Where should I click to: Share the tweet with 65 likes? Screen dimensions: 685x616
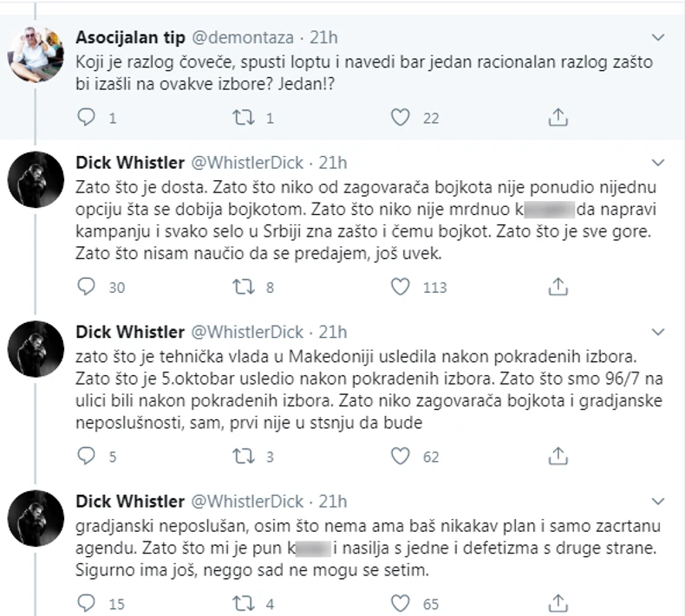[559, 603]
